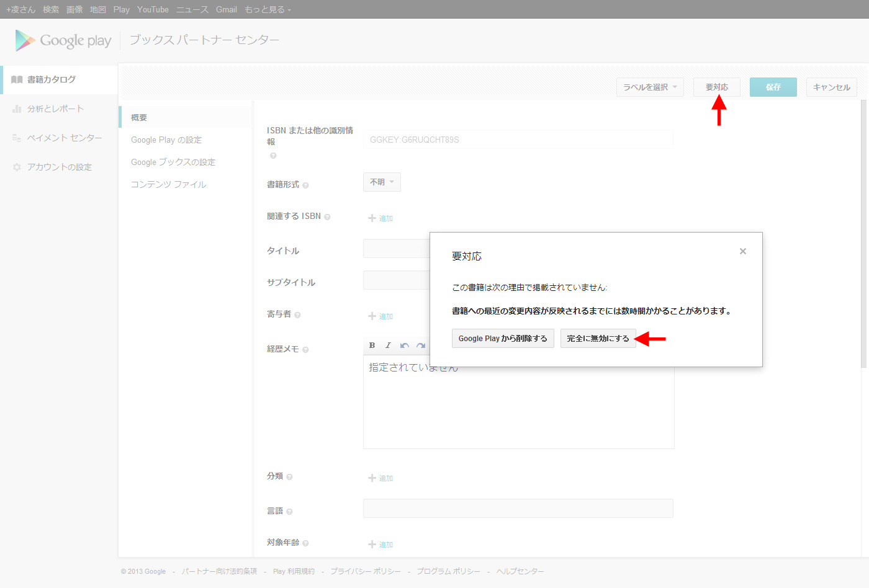Add a 関連する ISBN with 追加
Screen dimensions: 869x588
pyautogui.click(x=380, y=218)
